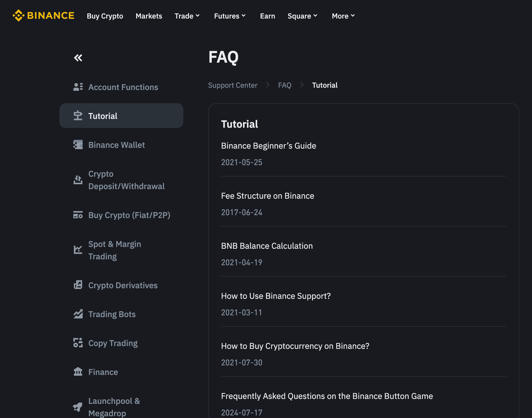Click the Copy Trading sidebar icon

click(x=78, y=343)
